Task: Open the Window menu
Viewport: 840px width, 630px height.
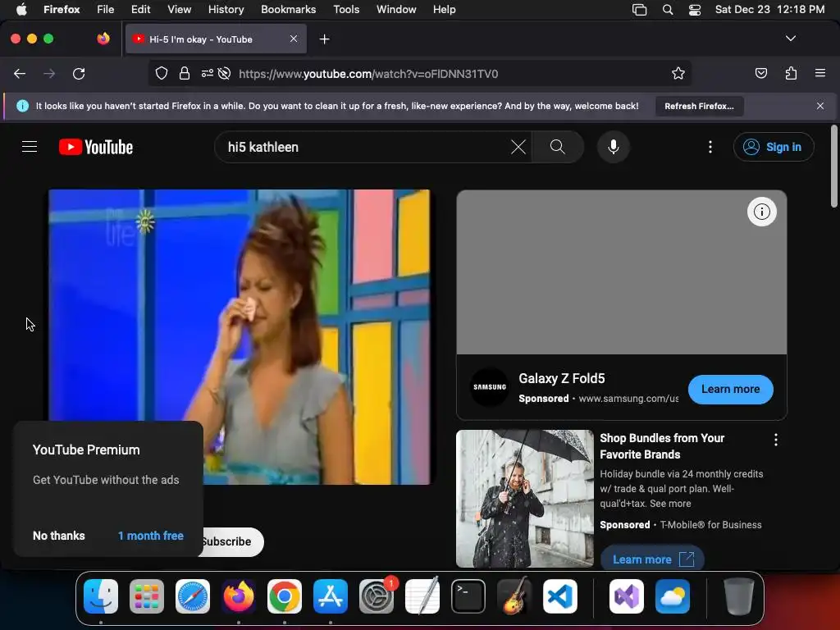Action: point(396,9)
